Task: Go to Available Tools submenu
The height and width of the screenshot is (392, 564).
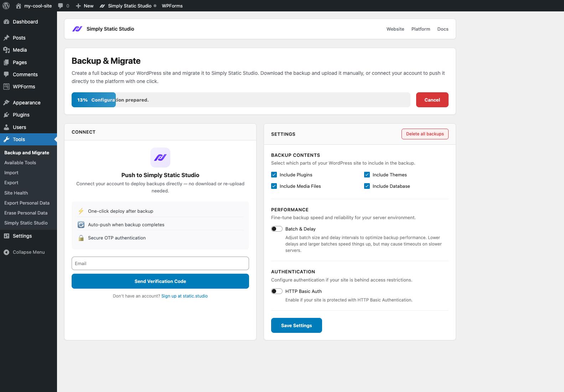Action: pos(20,163)
